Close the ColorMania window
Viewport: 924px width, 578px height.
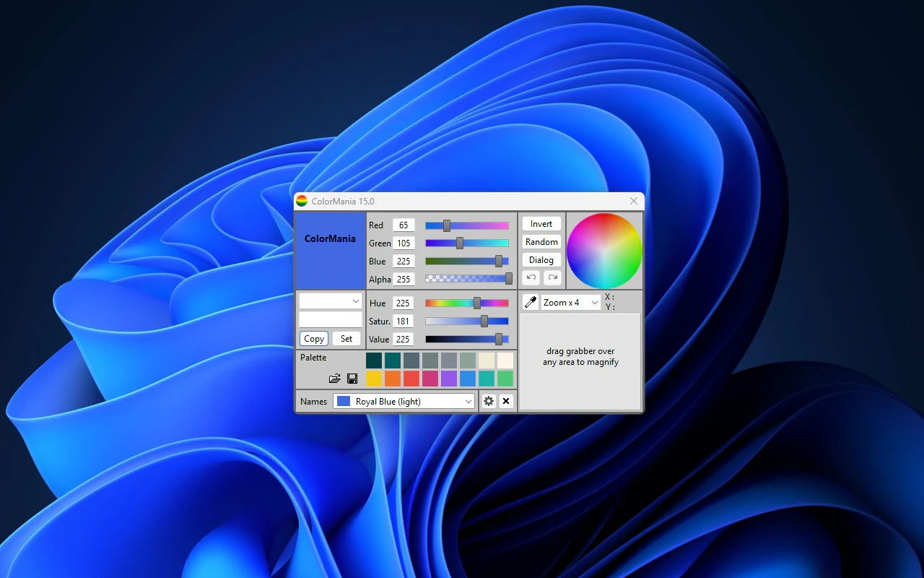634,201
